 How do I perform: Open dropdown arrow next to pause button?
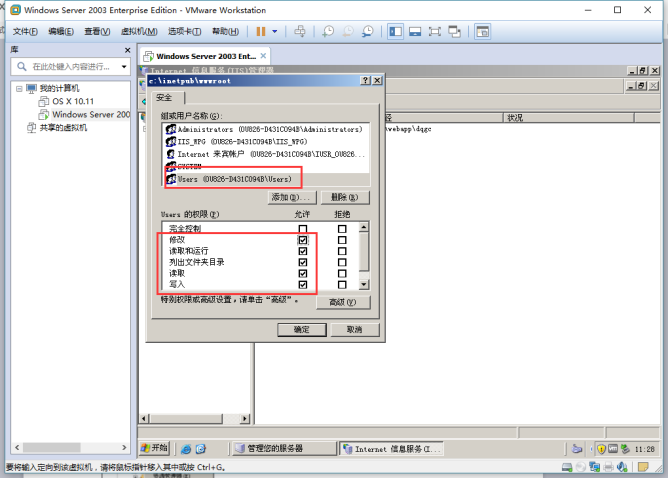click(x=276, y=31)
